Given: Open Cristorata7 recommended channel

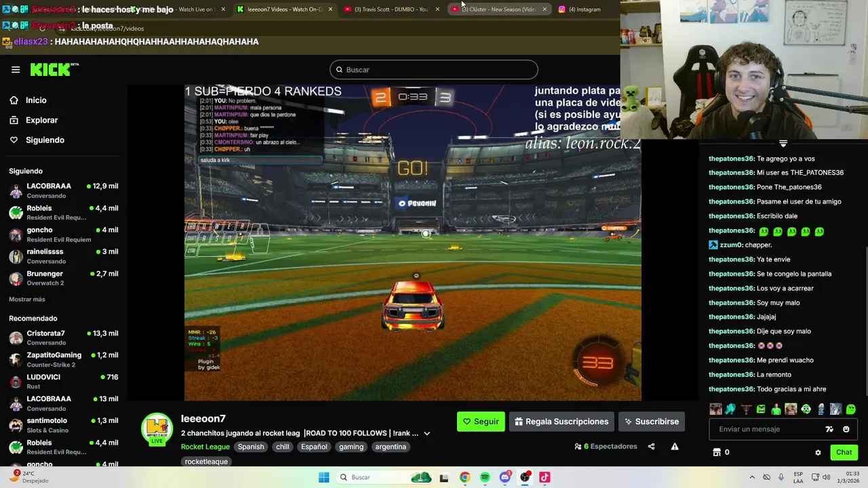Looking at the screenshot, I should pos(64,338).
